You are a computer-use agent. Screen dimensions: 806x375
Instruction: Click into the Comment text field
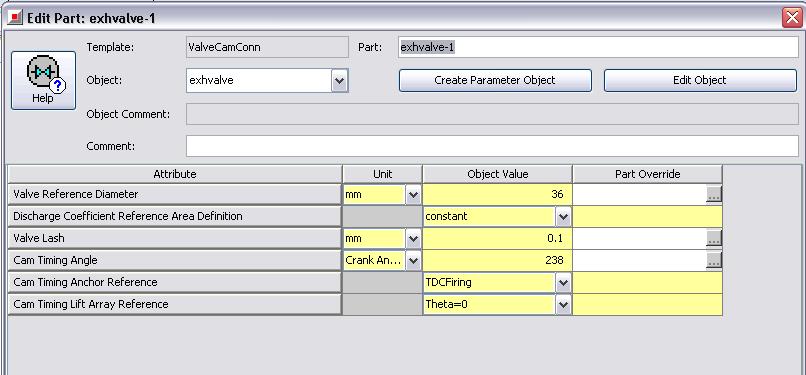(x=492, y=146)
